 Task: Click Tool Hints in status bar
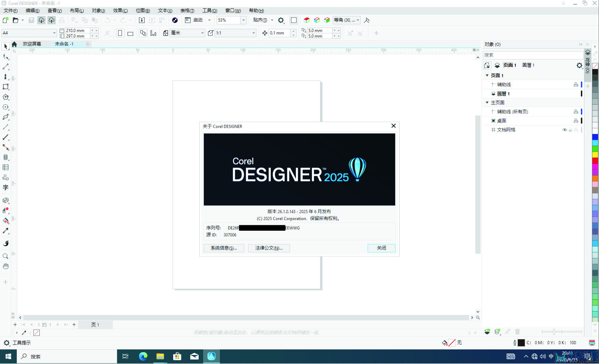click(x=22, y=343)
